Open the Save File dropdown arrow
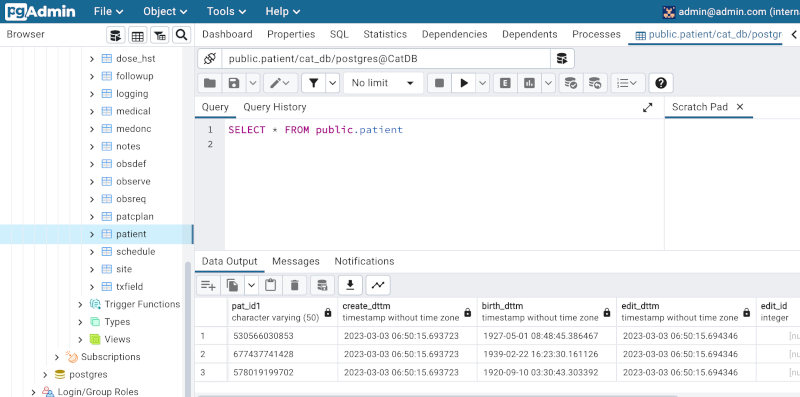Viewport: 800px width, 397px height. click(x=253, y=83)
